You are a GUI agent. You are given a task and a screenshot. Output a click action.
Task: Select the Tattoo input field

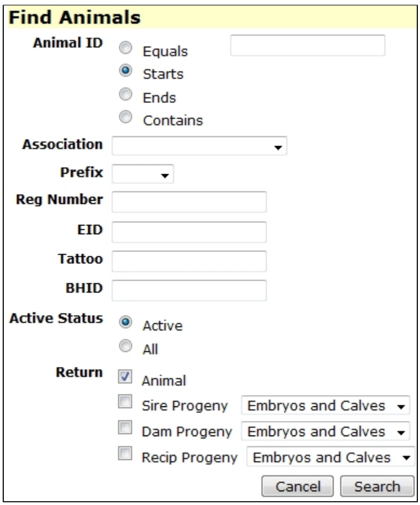pos(189,261)
